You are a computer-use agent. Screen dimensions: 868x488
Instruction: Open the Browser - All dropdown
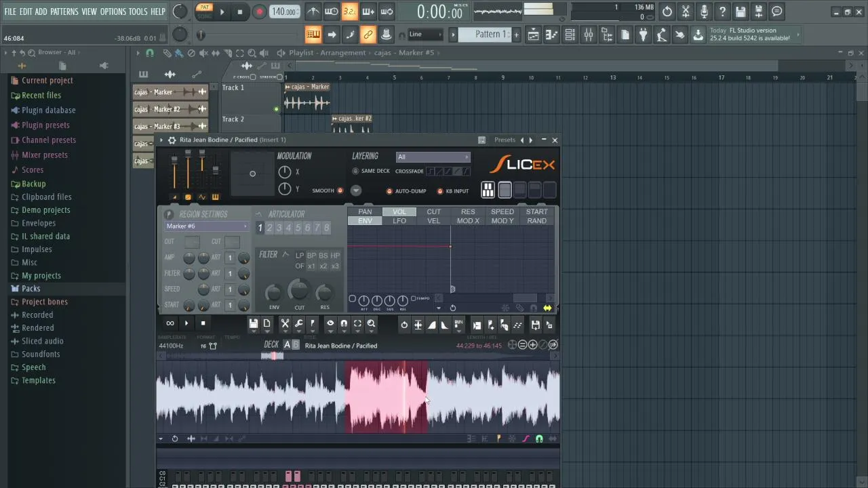57,52
